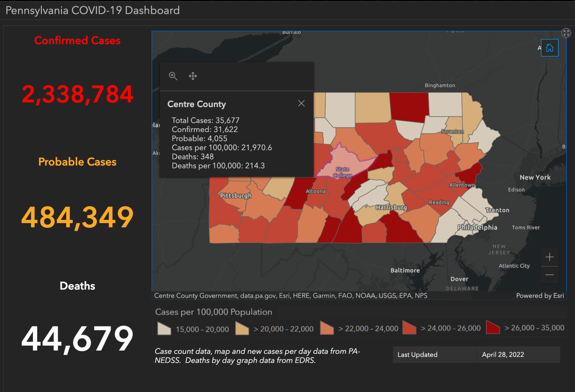The image size is (575, 392).
Task: Click the zoom-to magnifier icon in popup
Action: coord(173,76)
